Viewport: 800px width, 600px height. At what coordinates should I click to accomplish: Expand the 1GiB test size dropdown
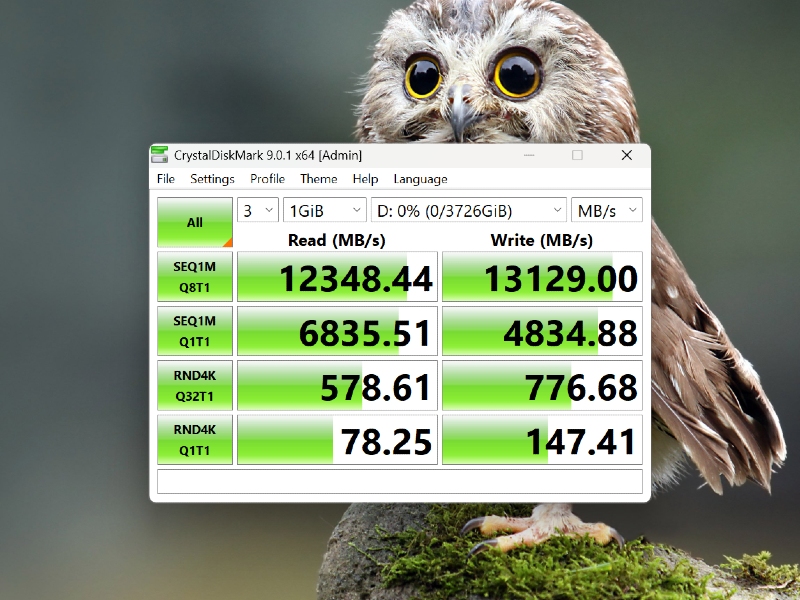[325, 210]
